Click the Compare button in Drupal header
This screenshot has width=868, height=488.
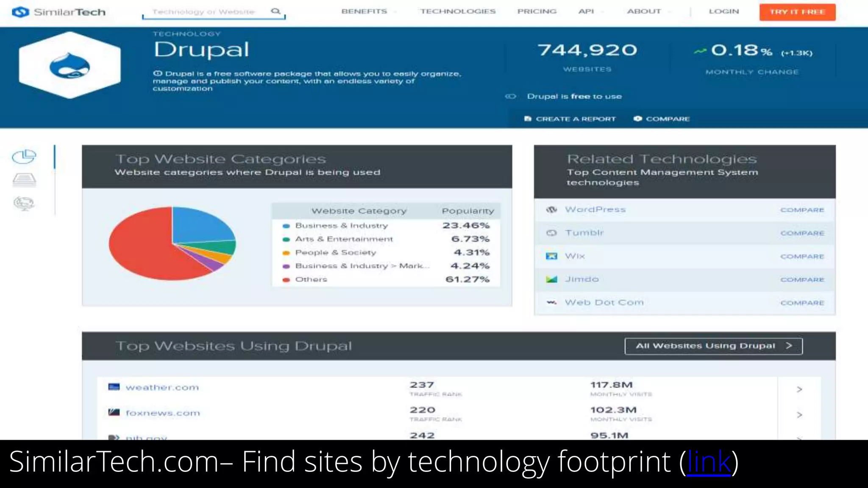[x=662, y=119]
